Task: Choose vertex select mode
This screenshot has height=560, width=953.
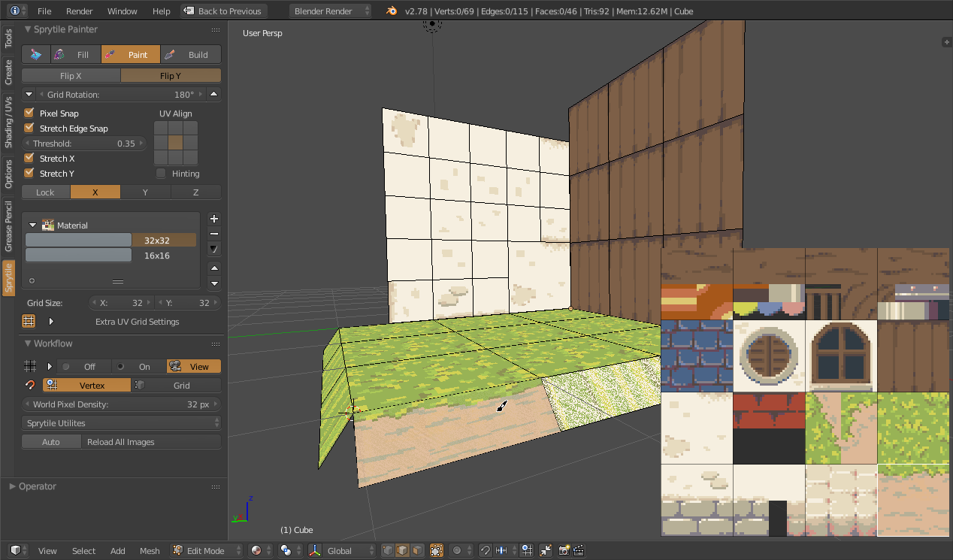Action: click(389, 550)
